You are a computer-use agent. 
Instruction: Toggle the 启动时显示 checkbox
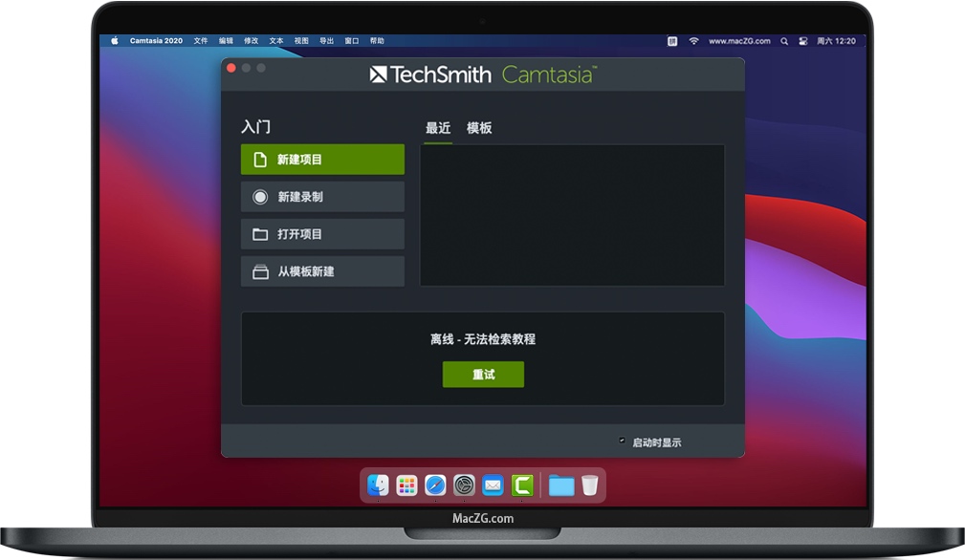pos(622,441)
